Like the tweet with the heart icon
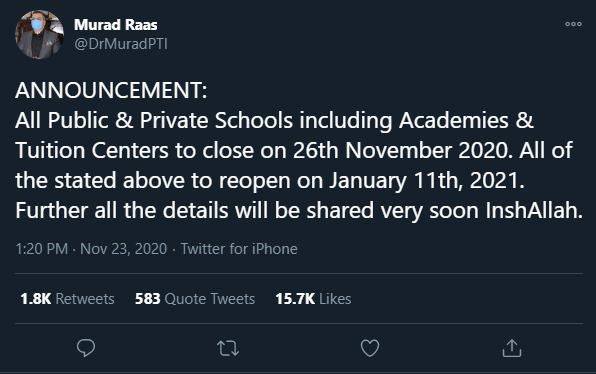596x374 pixels. click(370, 348)
